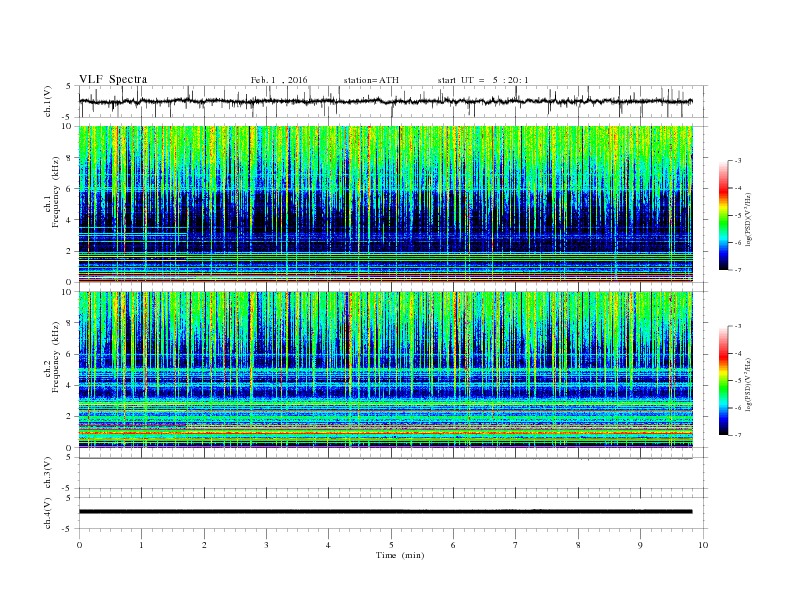
Task: Click the 4 kHz tick on ch.1 frequency axis
Action: pyautogui.click(x=69, y=220)
